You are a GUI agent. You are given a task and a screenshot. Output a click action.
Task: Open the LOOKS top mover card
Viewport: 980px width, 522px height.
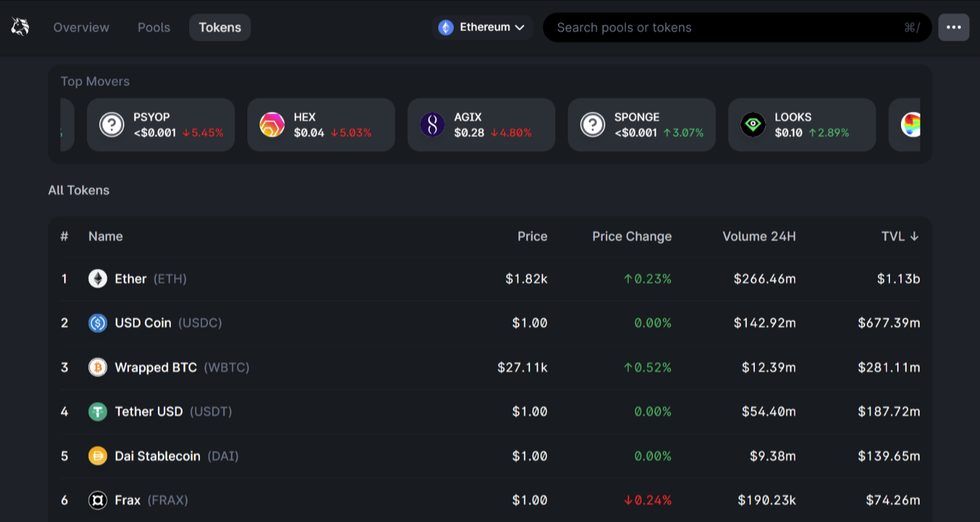click(802, 125)
